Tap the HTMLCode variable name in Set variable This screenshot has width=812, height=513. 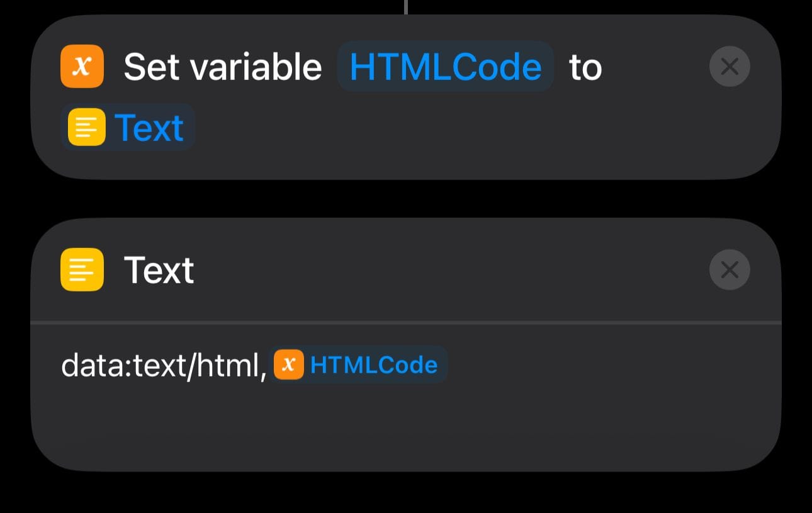[x=445, y=67]
